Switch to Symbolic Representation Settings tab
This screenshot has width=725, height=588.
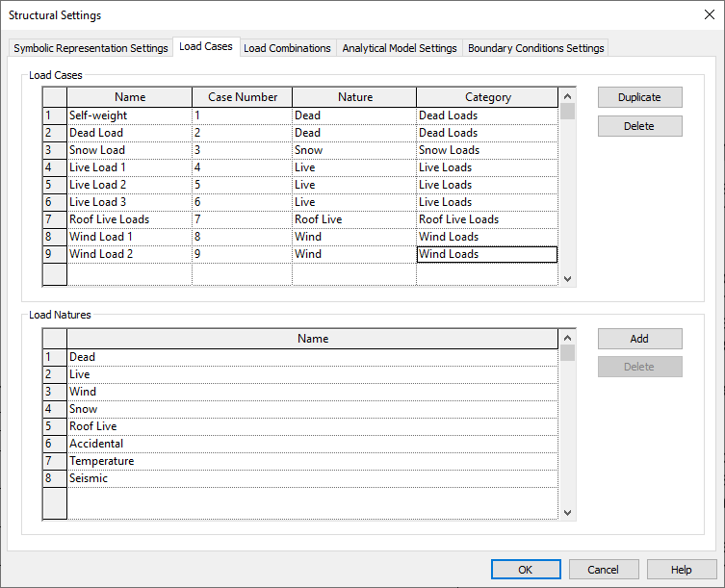pos(91,48)
